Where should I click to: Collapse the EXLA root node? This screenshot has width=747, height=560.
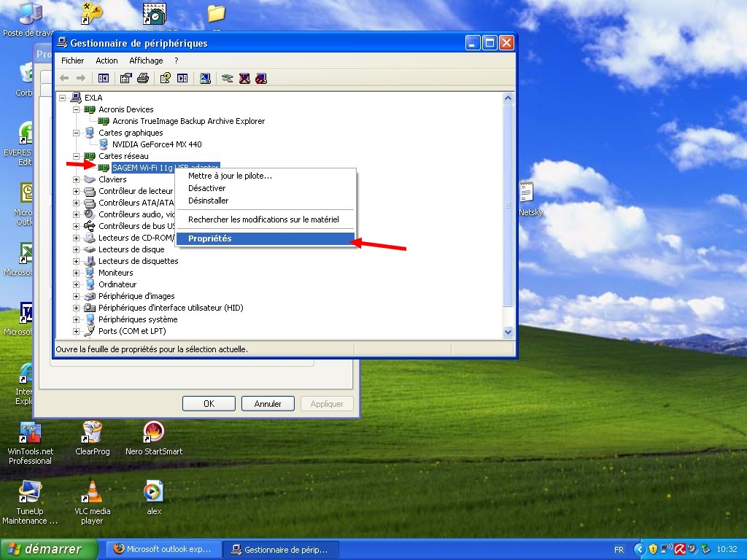tap(62, 98)
